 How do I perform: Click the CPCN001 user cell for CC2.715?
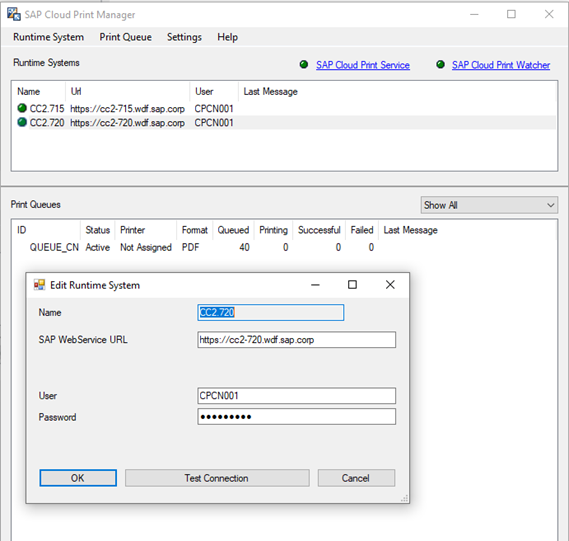click(x=214, y=109)
